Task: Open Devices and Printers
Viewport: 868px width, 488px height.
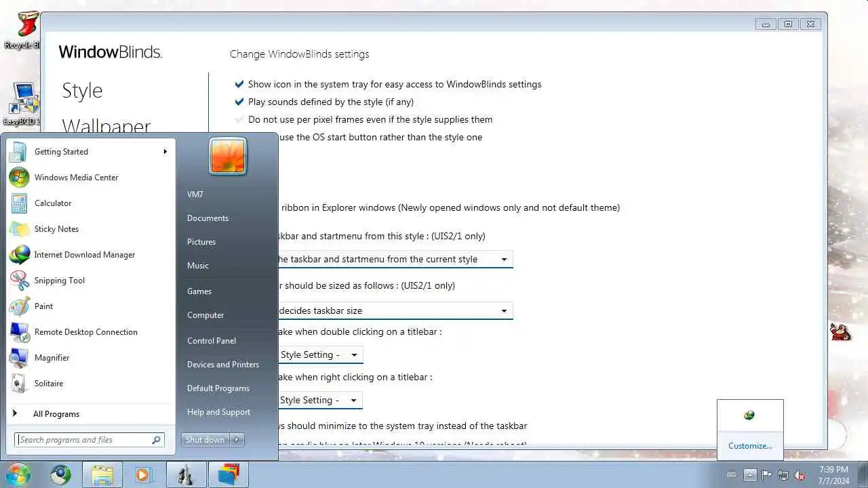Action: coord(223,365)
